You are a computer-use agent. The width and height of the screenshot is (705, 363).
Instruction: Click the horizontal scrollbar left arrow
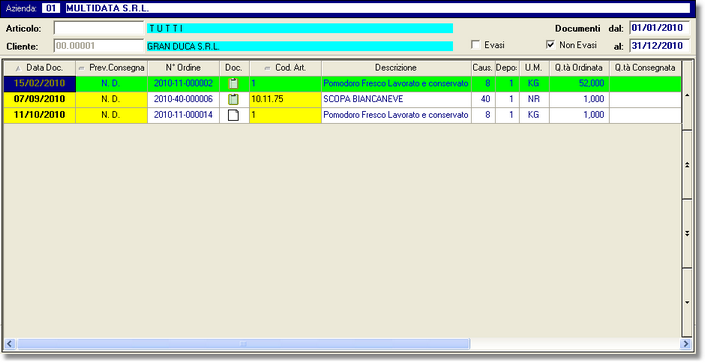[x=10, y=344]
